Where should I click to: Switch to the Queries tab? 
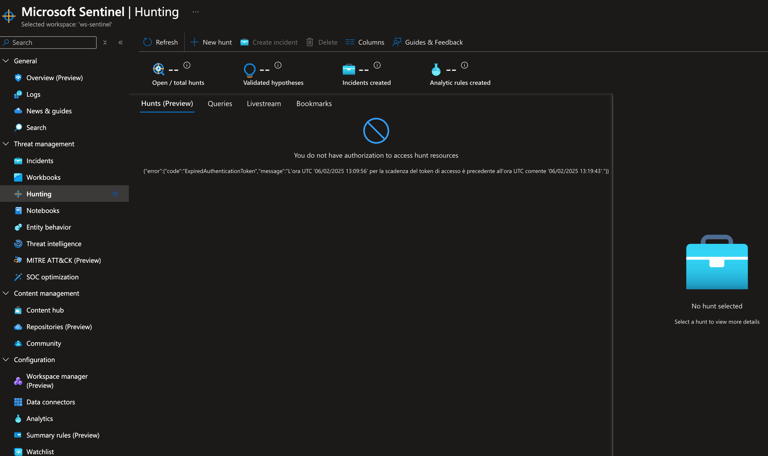(220, 104)
